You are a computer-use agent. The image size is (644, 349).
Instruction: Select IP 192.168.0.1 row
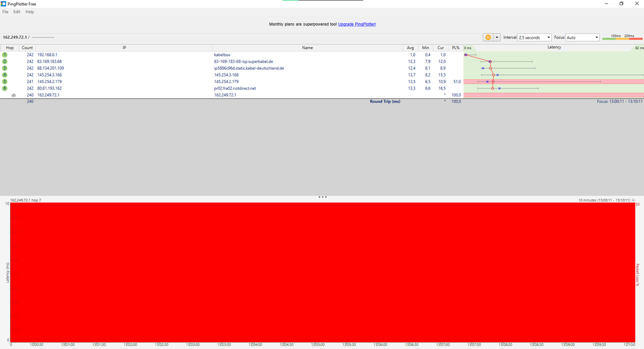(x=47, y=55)
